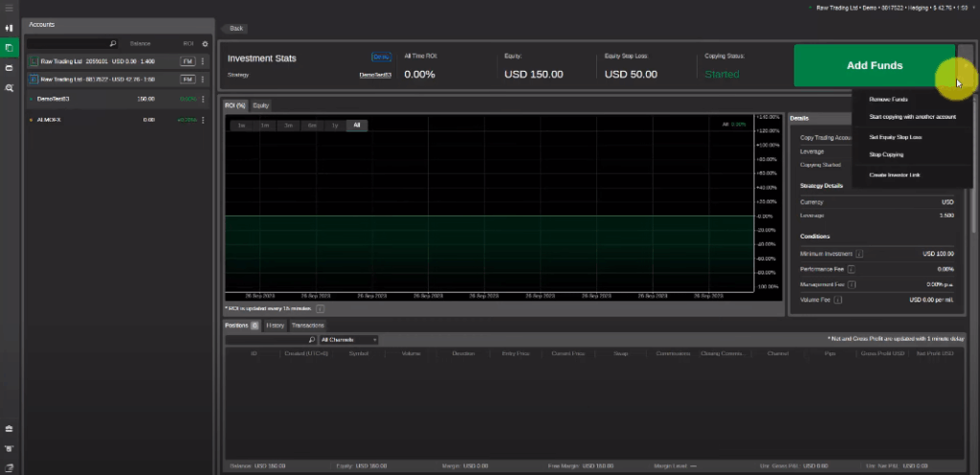Go Back using the Back button

coord(235,28)
